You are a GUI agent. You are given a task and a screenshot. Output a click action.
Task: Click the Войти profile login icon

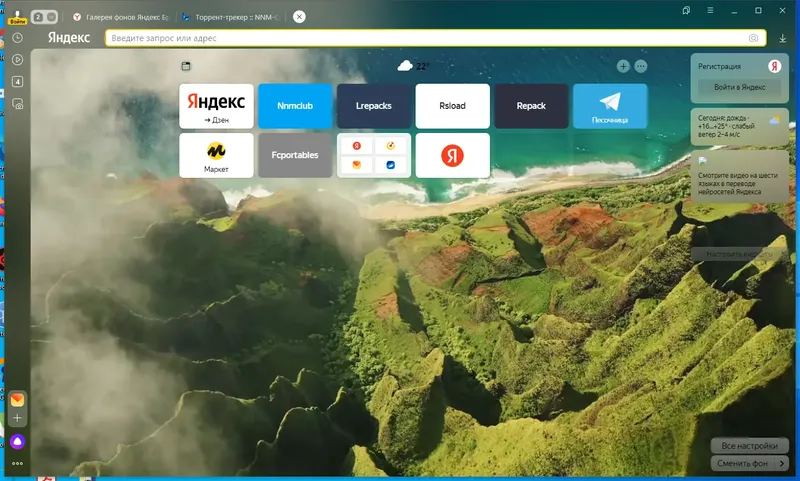tap(17, 17)
